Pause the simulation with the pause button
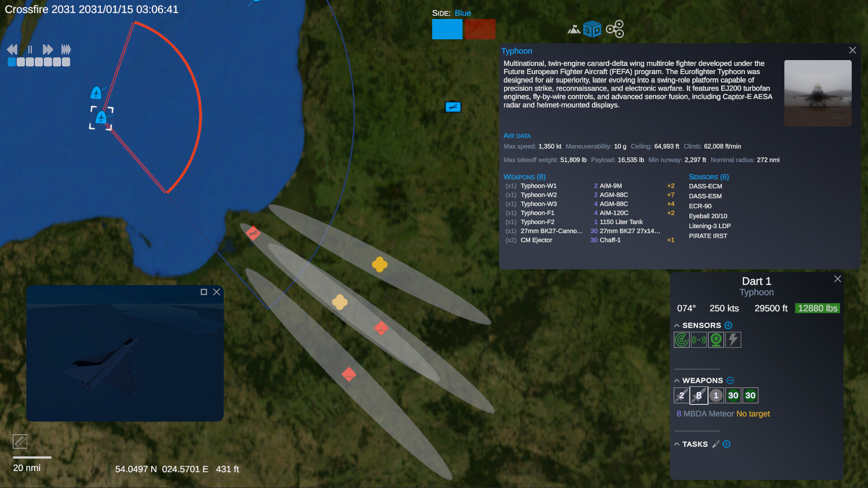 [30, 50]
